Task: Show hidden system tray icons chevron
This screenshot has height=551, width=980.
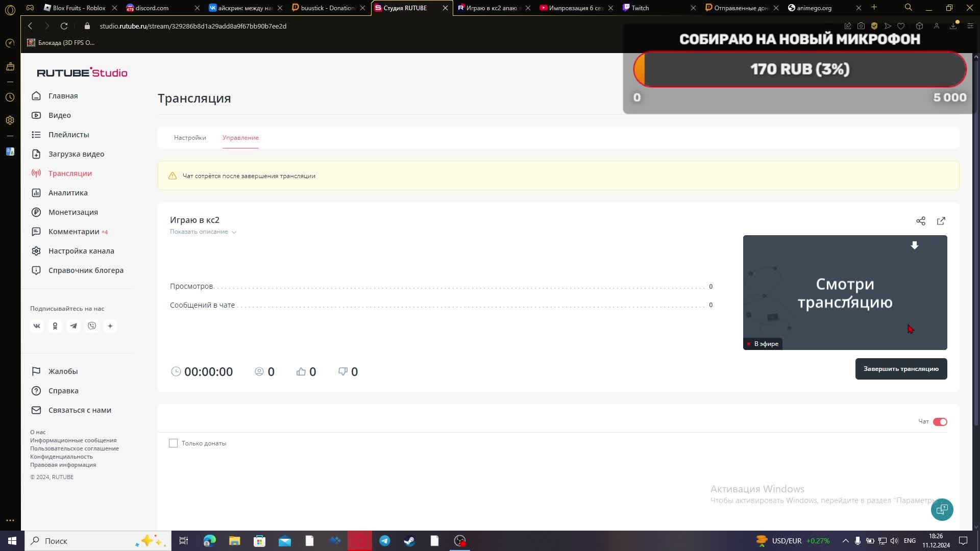Action: 845,541
